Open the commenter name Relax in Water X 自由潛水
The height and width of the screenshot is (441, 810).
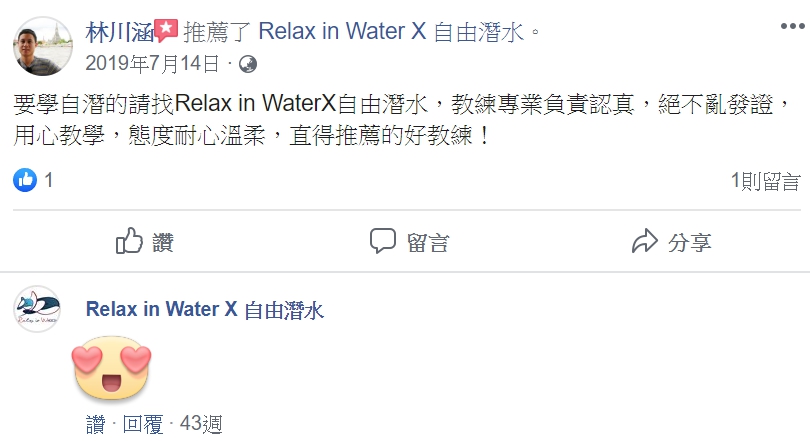(205, 310)
